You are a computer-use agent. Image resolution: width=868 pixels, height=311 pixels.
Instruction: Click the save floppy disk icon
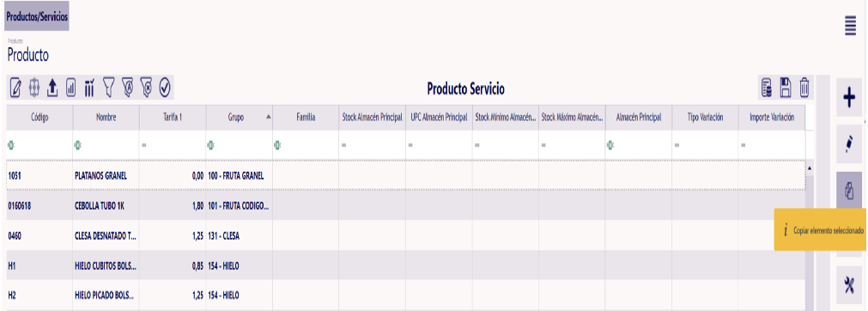(786, 88)
